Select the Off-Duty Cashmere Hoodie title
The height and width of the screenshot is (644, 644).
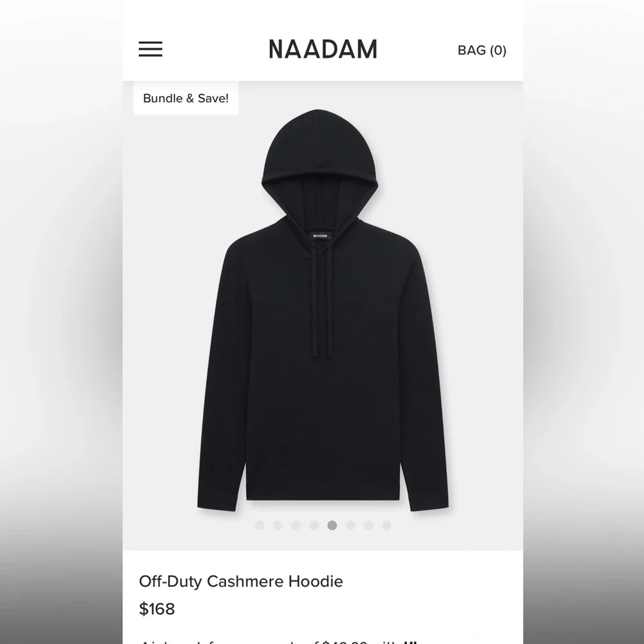point(241,581)
